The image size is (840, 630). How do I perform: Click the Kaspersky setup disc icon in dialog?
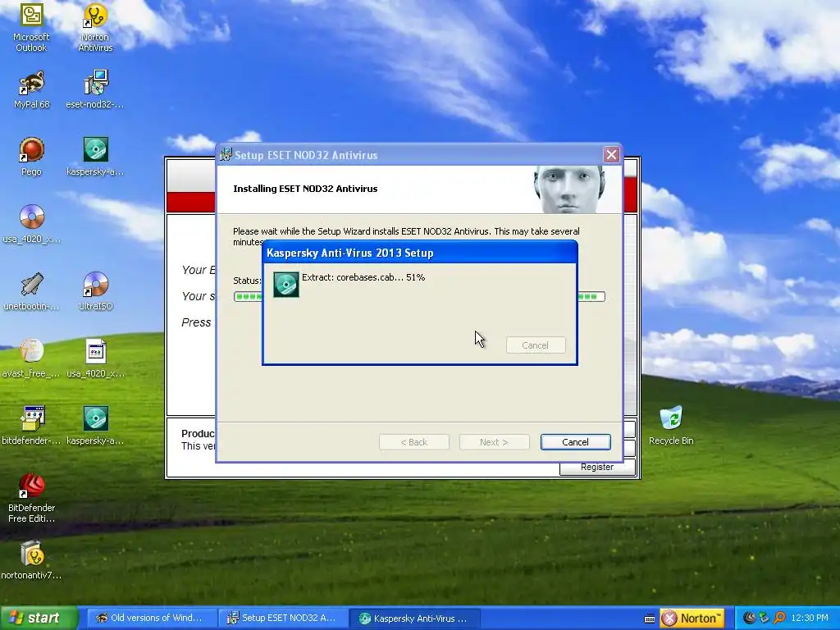[286, 285]
